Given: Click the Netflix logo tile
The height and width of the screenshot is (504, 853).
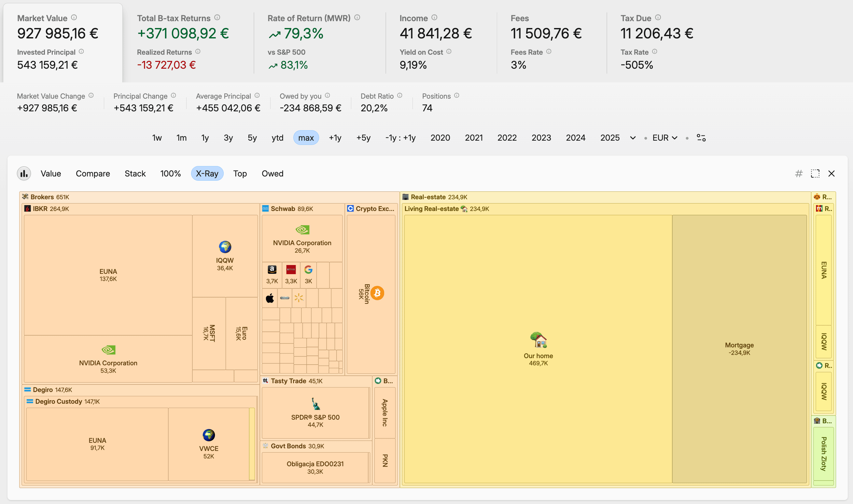Looking at the screenshot, I should point(291,275).
